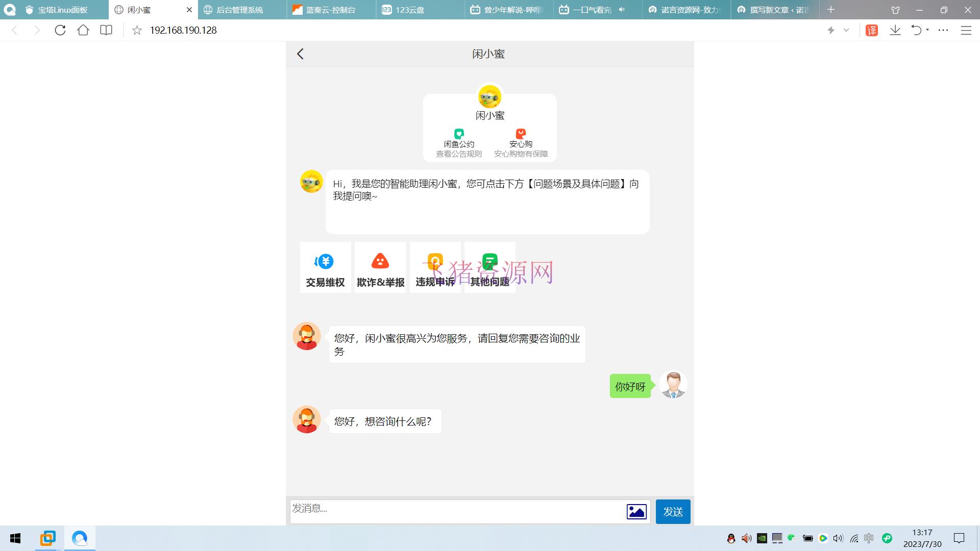
Task: Open the Windows Start menu
Action: [x=15, y=538]
